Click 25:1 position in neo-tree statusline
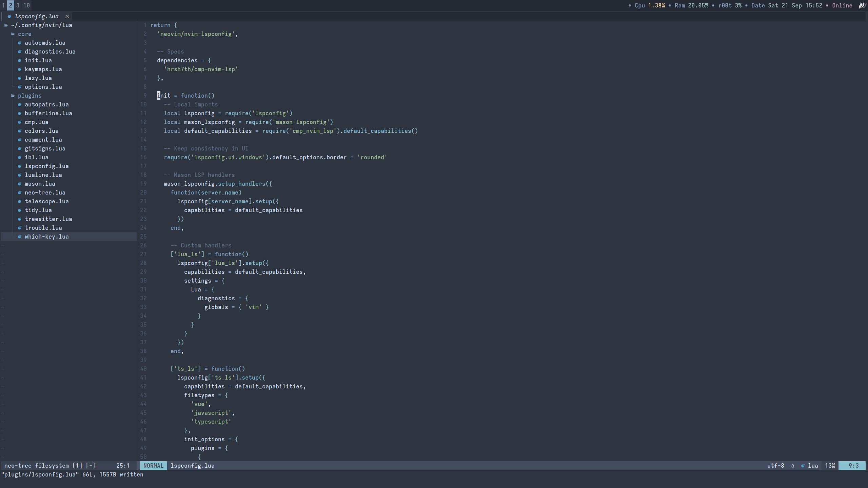 123,466
